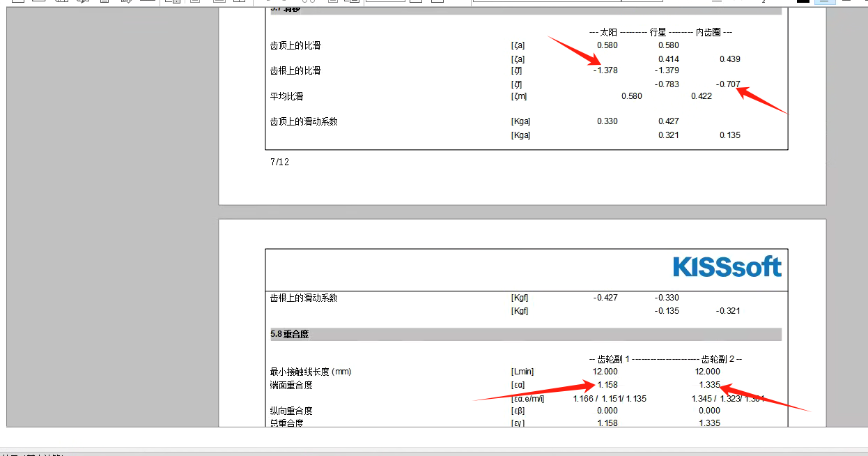Click the black color swatch in the toolbar
The width and height of the screenshot is (868, 456).
pos(803,2)
